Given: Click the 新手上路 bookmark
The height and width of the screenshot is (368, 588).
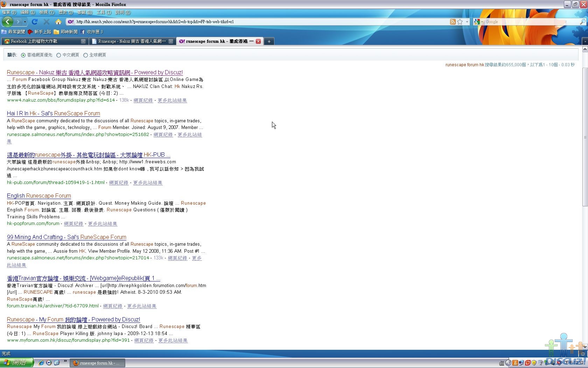Looking at the screenshot, I should pyautogui.click(x=40, y=32).
